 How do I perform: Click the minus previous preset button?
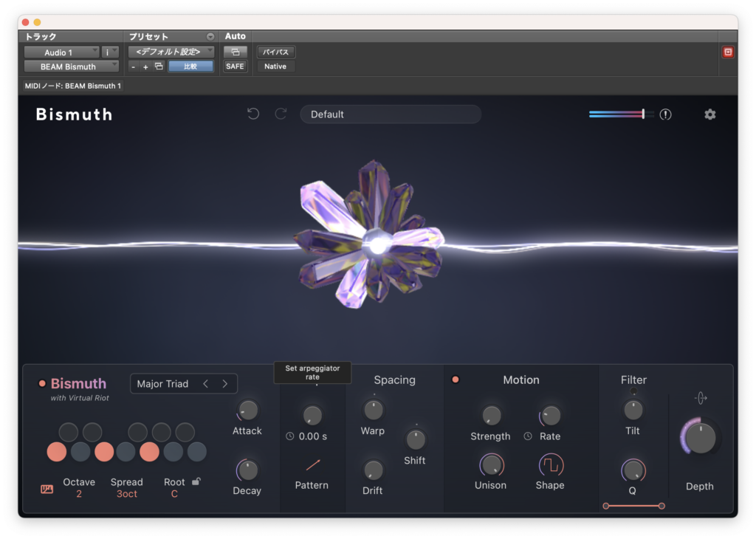pos(134,66)
